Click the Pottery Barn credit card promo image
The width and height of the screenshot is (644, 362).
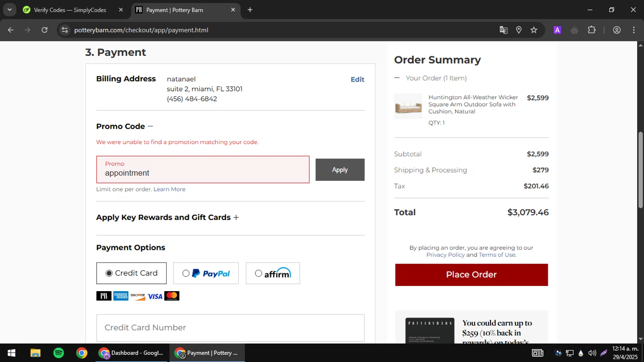tap(430, 331)
